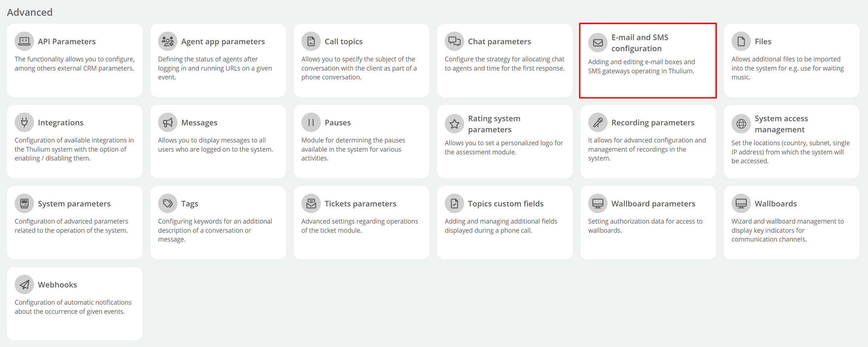Open E-mail and SMS configuration title
Image resolution: width=868 pixels, height=347 pixels.
(x=640, y=43)
